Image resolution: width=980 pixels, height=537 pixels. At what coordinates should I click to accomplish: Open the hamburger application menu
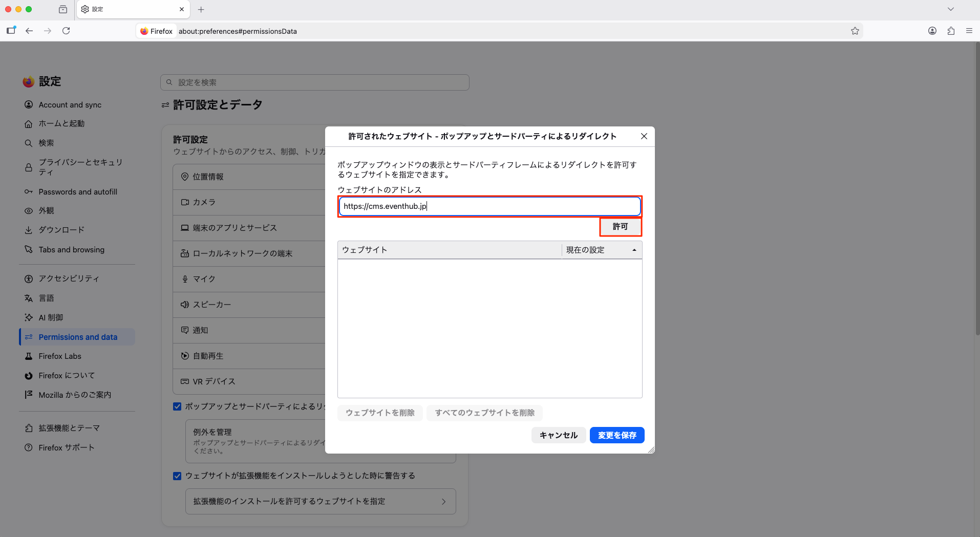point(969,31)
